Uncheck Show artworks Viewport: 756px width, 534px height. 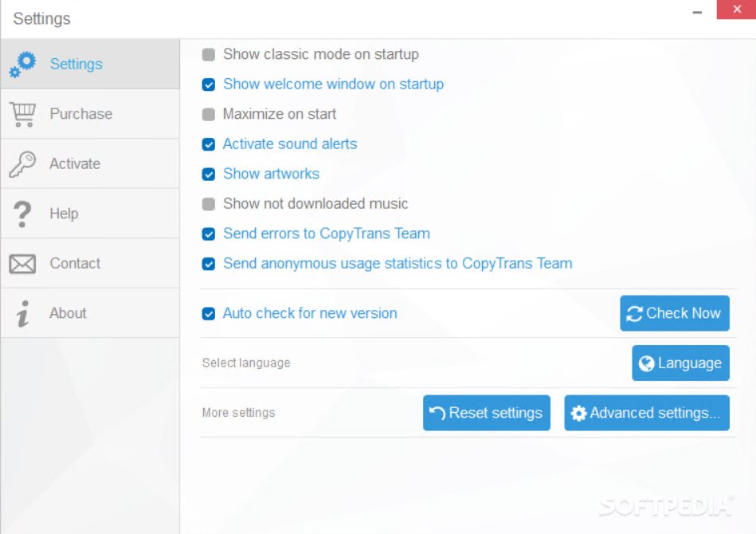208,174
